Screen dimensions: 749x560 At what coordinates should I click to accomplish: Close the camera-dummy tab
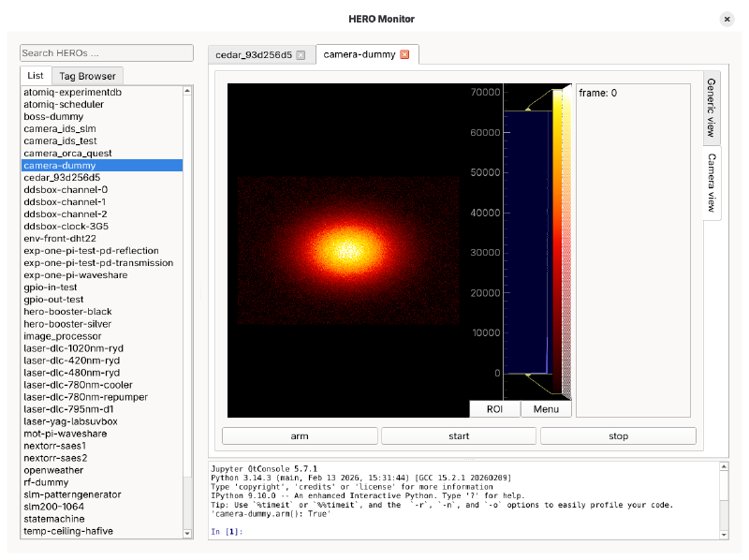coord(404,54)
